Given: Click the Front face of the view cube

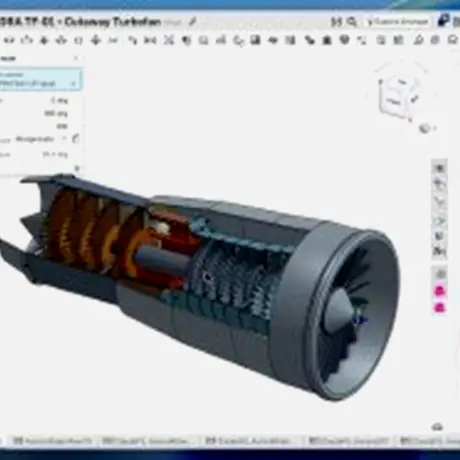Looking at the screenshot, I should (394, 101).
